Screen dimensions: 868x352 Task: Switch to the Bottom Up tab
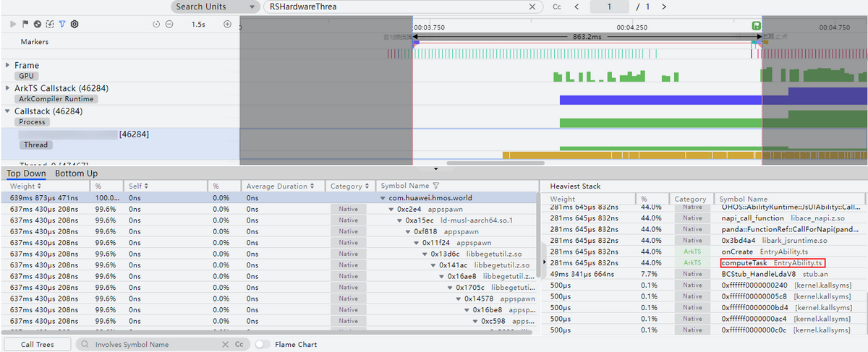(77, 173)
